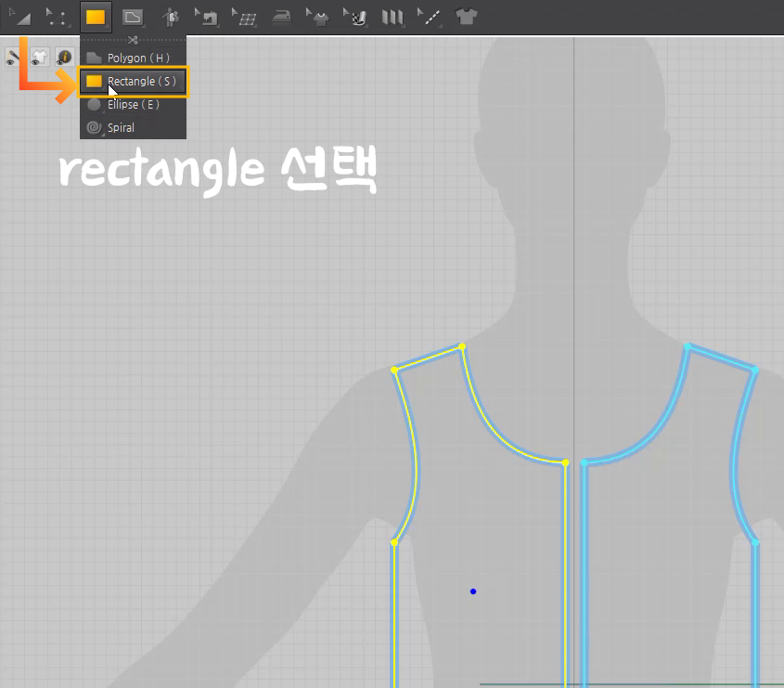Select the arrow-with-shirt tool icon
The image size is (784, 688).
[318, 18]
